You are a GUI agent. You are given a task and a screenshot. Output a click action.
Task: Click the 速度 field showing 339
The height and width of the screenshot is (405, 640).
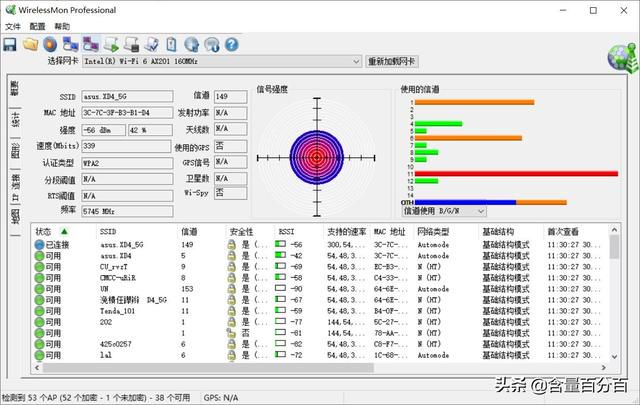point(126,146)
